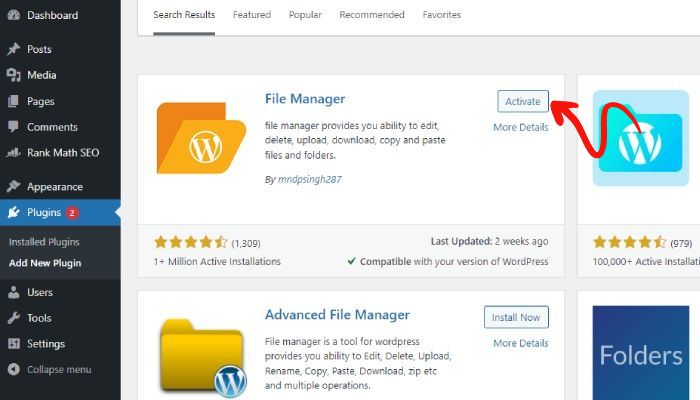This screenshot has height=400, width=700.
Task: Switch to the Popular tab
Action: (x=305, y=15)
